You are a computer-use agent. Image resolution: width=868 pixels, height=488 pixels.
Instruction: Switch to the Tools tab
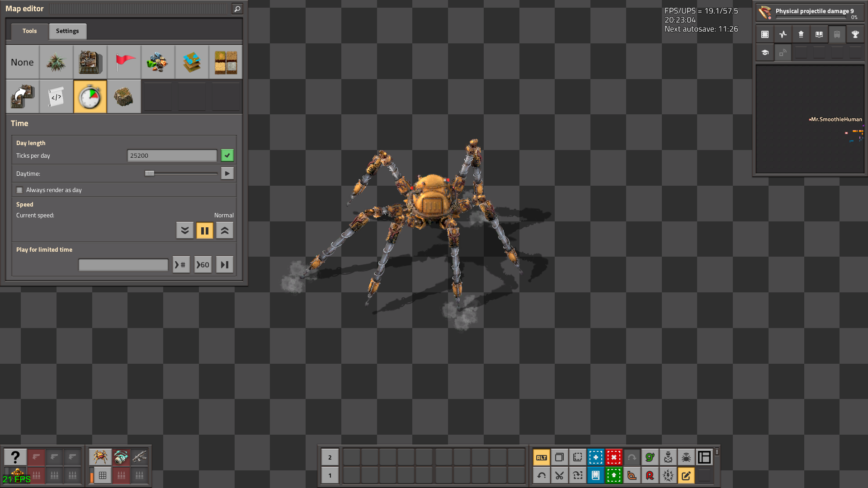click(x=29, y=31)
